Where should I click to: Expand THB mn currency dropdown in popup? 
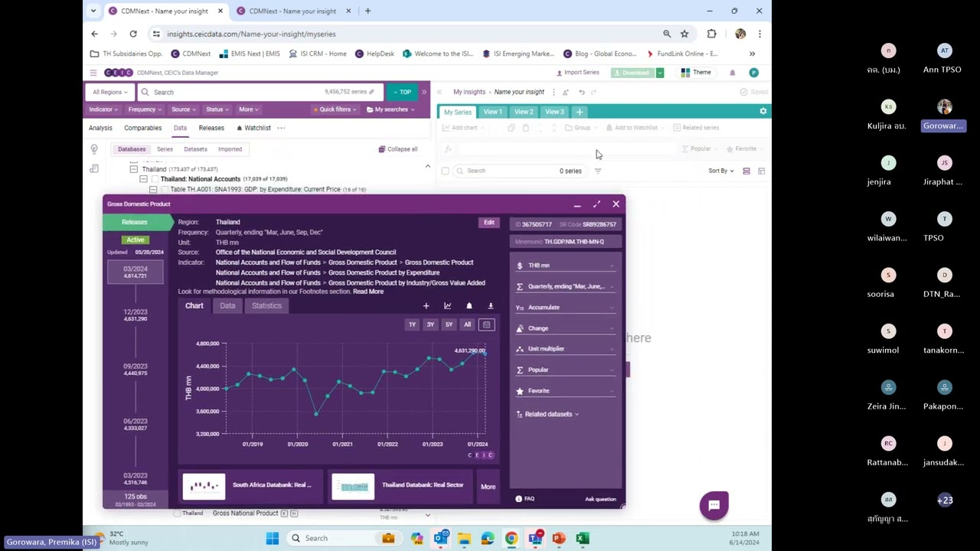(566, 266)
